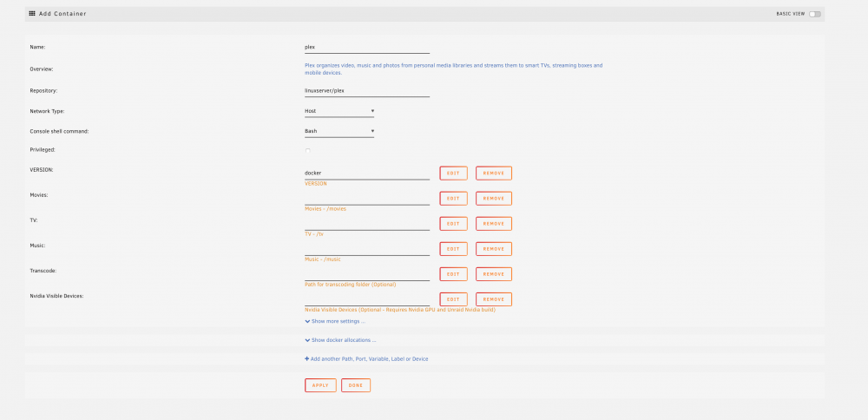The height and width of the screenshot is (420, 868).
Task: Edit the Movies path
Action: tap(453, 199)
